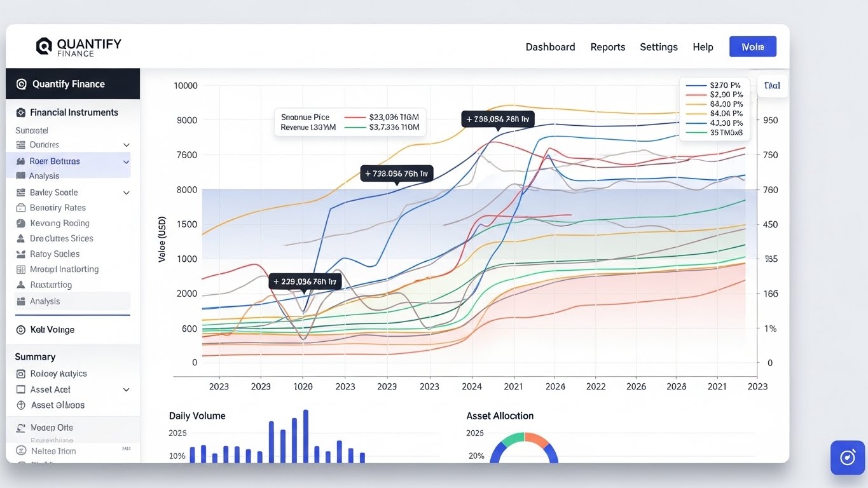Viewport: 868px width, 488px height.
Task: Open the floating blue button at bottom right
Action: [847, 457]
